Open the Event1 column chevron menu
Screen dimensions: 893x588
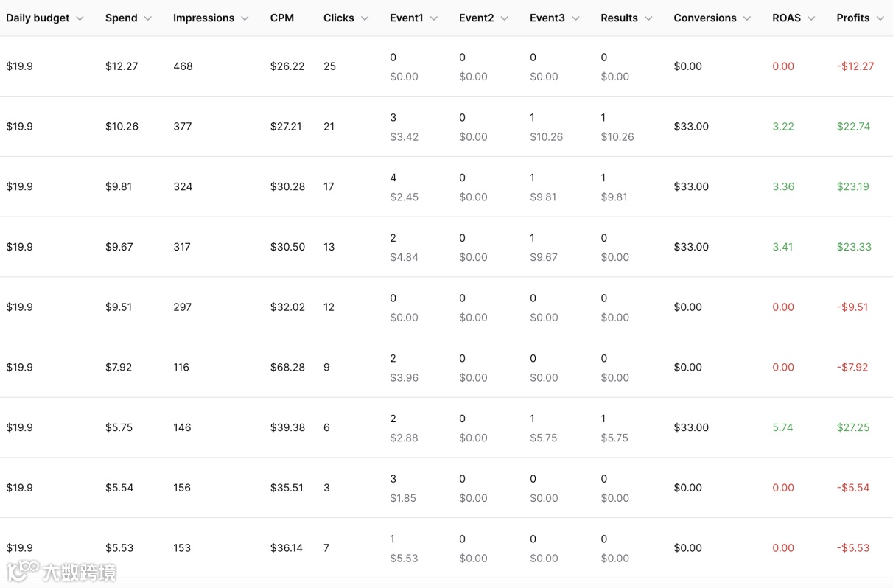[434, 18]
